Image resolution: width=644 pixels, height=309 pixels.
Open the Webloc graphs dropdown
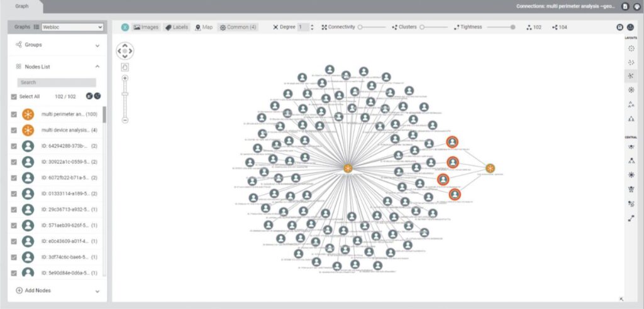72,28
